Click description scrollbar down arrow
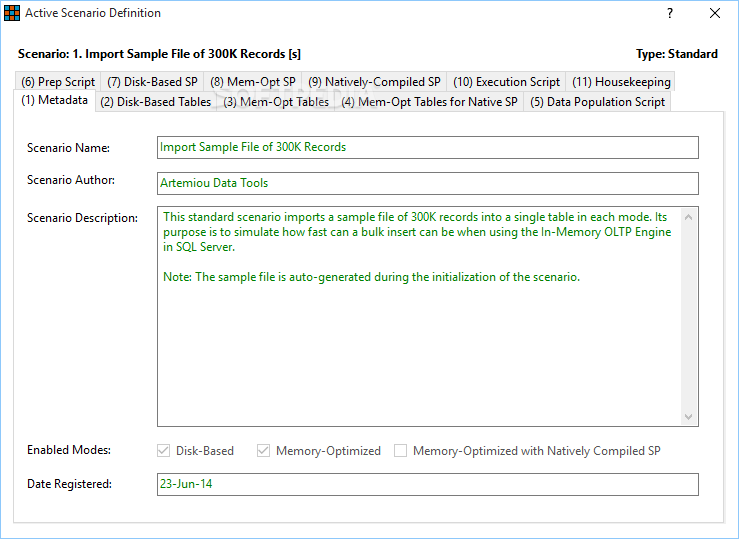The height and width of the screenshot is (539, 739). pyautogui.click(x=689, y=417)
